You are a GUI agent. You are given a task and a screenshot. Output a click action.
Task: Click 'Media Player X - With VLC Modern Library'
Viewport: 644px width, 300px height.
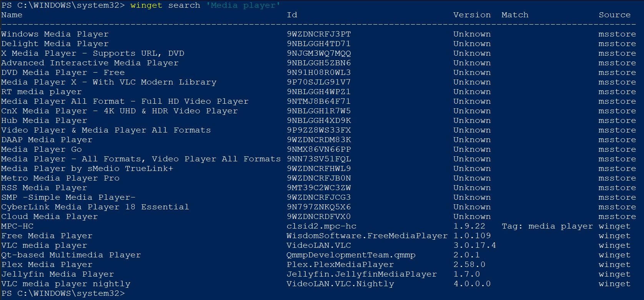click(109, 82)
